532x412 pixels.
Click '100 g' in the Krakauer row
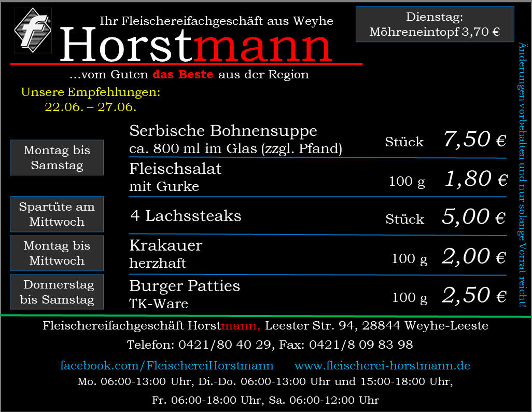[410, 259]
